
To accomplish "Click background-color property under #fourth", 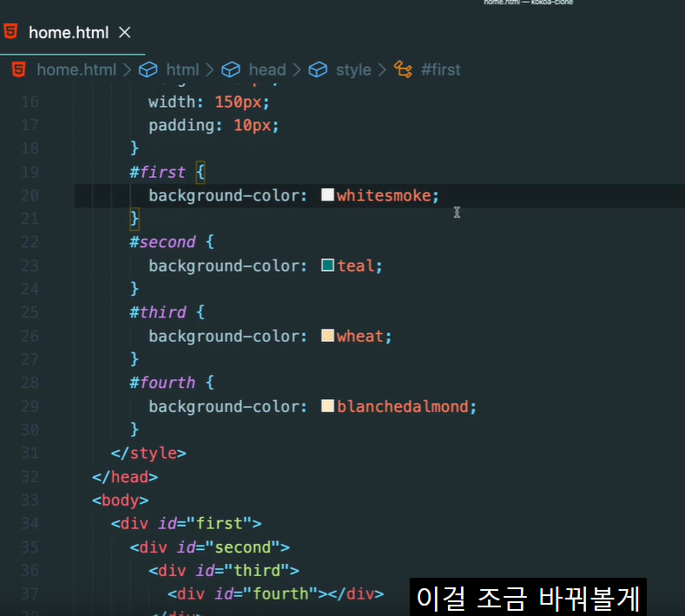I will coord(223,406).
